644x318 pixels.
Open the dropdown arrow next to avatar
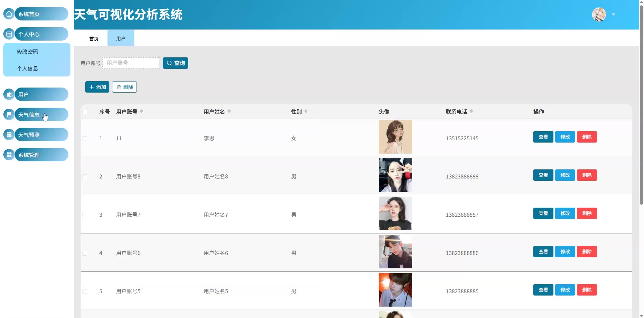click(x=613, y=15)
